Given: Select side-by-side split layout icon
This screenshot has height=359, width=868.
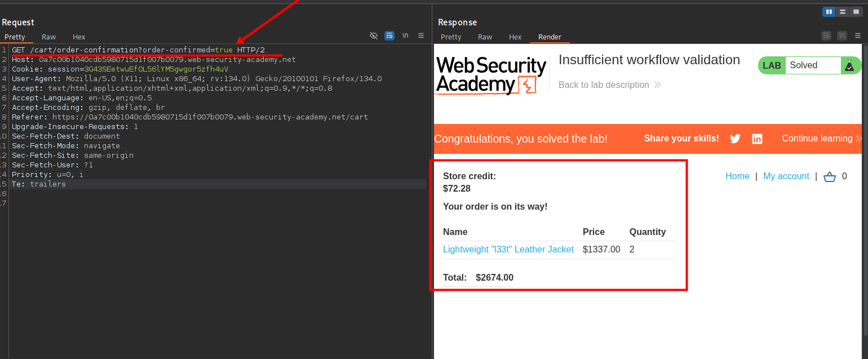Looking at the screenshot, I should click(x=829, y=12).
